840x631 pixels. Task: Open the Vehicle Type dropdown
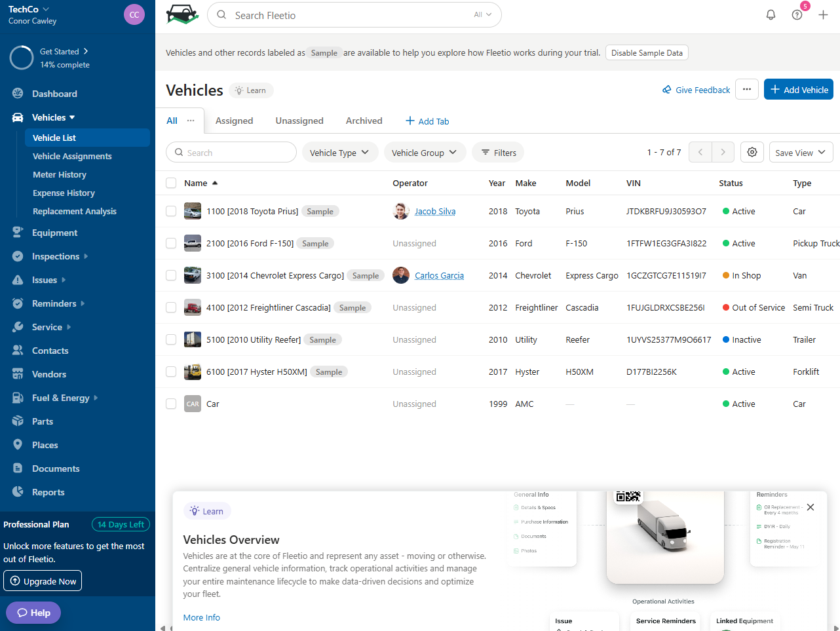click(340, 152)
